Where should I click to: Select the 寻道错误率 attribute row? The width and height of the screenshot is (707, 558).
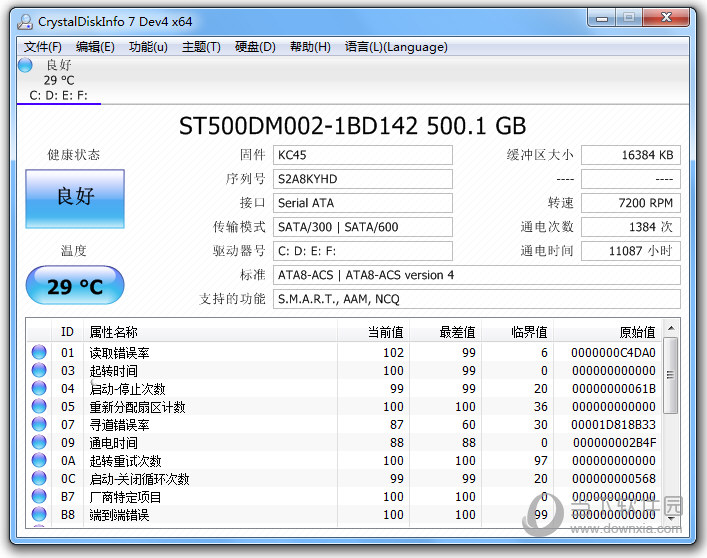click(344, 425)
